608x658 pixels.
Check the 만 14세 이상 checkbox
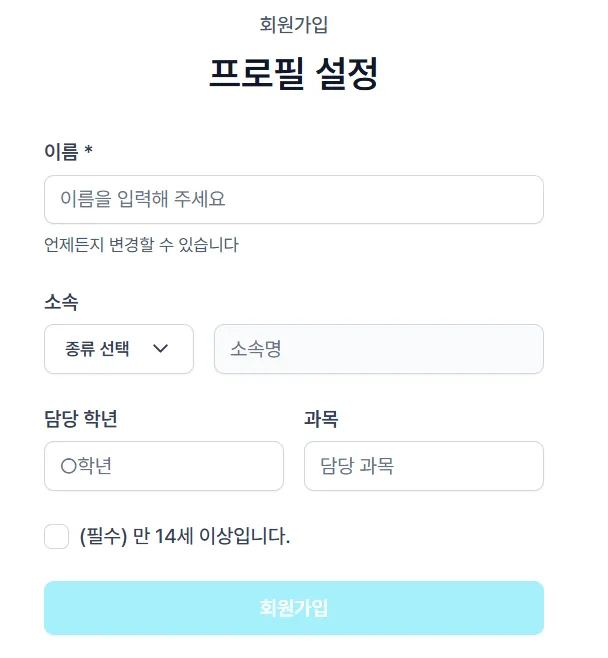pos(57,537)
